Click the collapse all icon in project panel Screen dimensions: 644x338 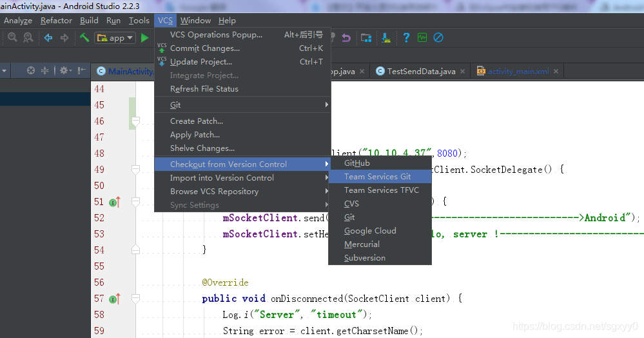44,71
